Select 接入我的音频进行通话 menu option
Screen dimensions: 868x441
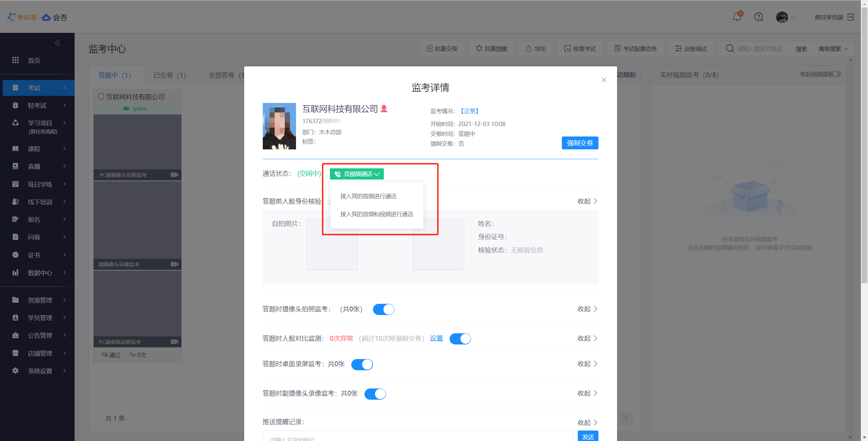(x=368, y=196)
